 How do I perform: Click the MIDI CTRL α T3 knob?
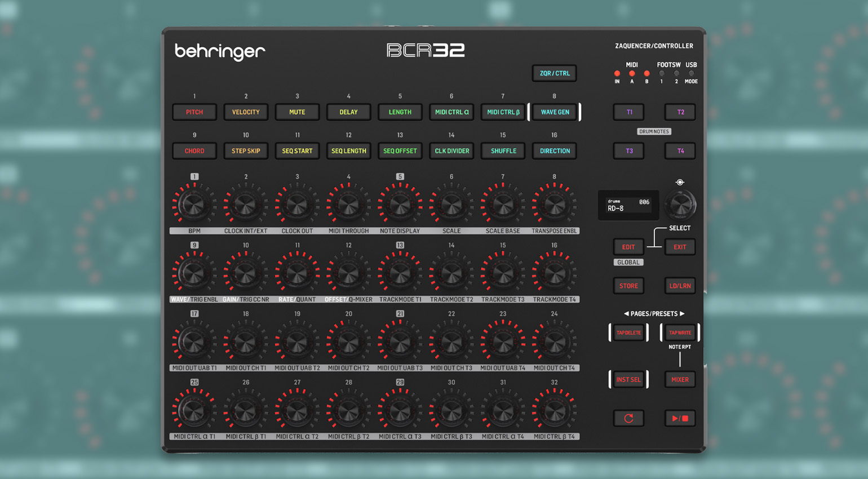[400, 411]
